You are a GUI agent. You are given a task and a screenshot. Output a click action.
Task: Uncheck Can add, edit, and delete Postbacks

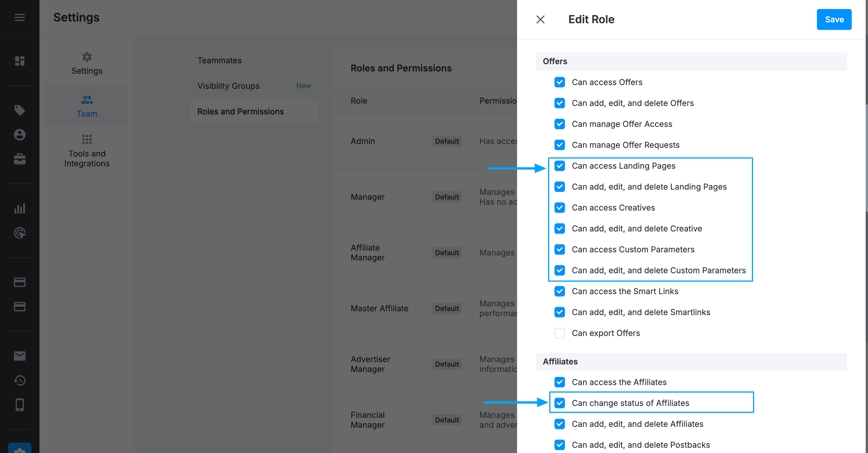click(x=560, y=445)
